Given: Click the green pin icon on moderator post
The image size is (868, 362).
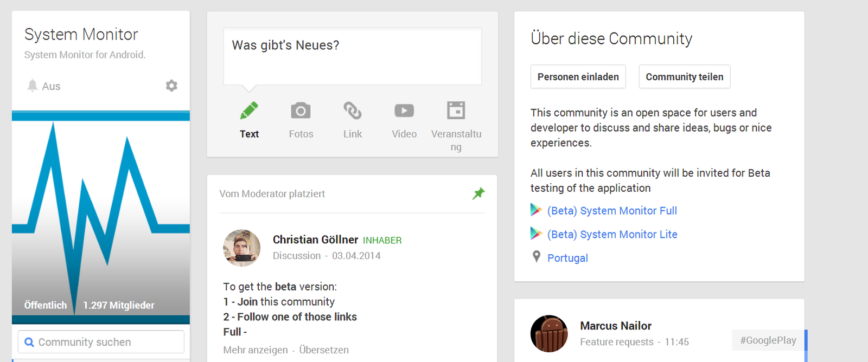Looking at the screenshot, I should [478, 193].
